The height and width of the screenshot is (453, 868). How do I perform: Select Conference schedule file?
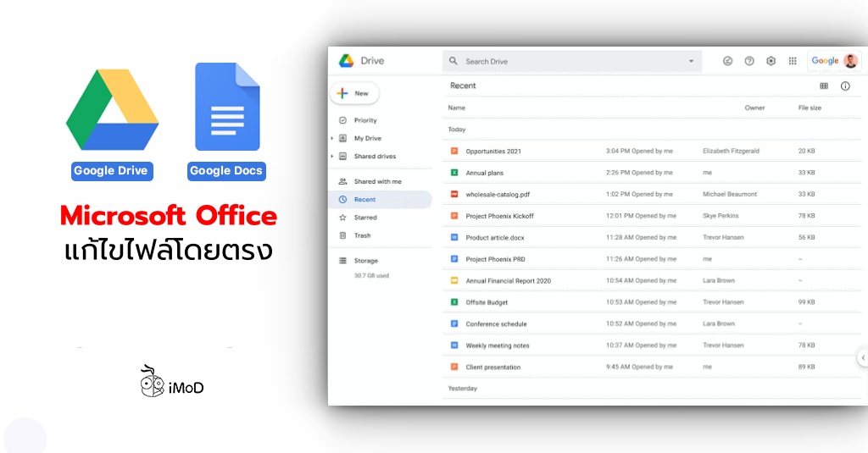pos(652,323)
